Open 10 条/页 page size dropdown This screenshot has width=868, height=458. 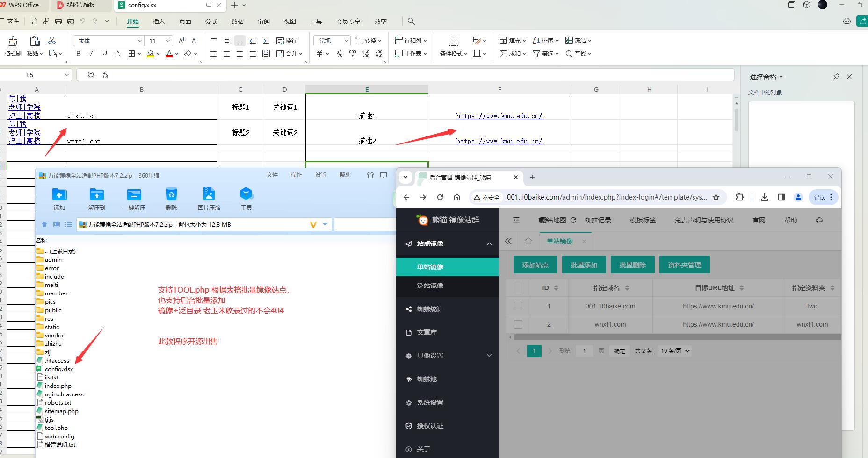(x=674, y=351)
